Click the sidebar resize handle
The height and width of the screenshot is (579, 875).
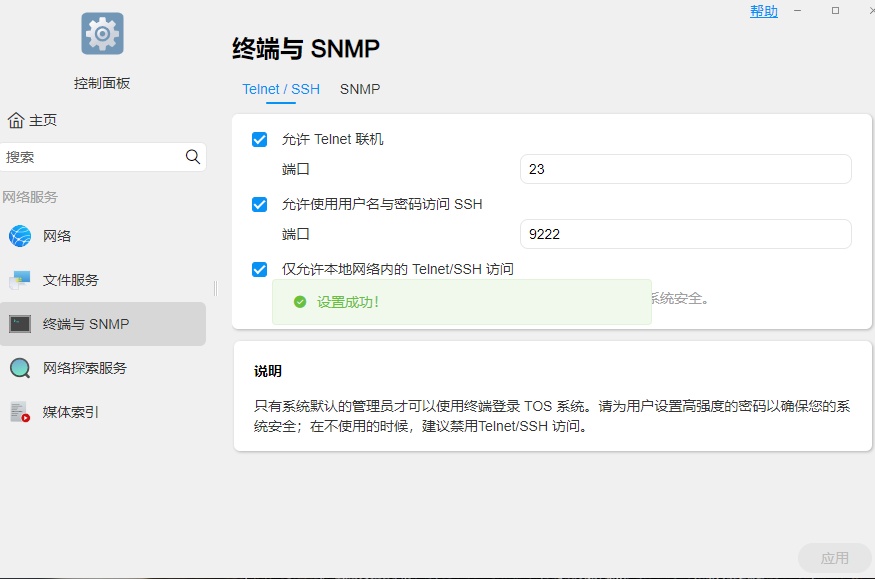(215, 288)
